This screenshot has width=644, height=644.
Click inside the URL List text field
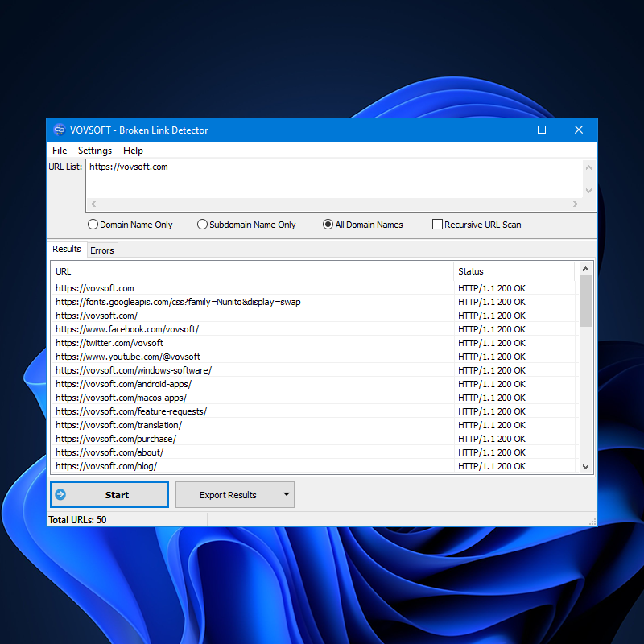pyautogui.click(x=334, y=178)
